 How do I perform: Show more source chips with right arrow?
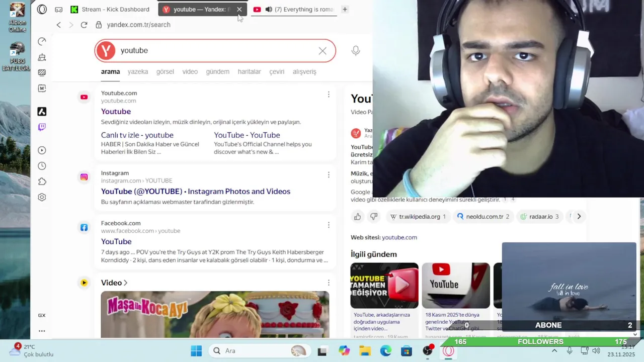coord(579,216)
